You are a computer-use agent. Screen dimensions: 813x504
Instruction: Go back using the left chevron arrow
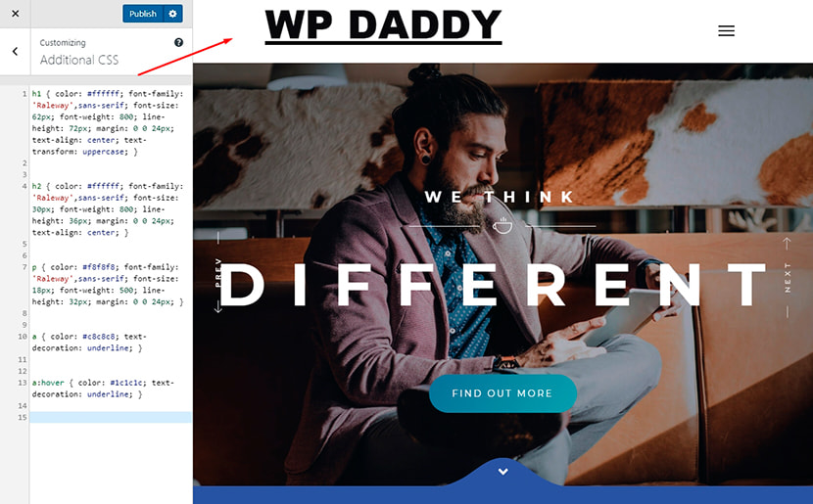(x=15, y=51)
